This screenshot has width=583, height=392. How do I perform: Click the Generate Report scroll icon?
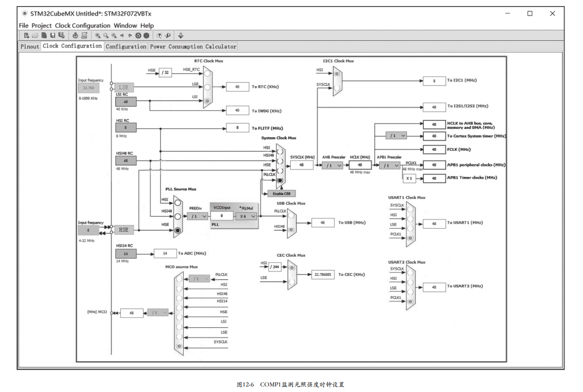84,36
